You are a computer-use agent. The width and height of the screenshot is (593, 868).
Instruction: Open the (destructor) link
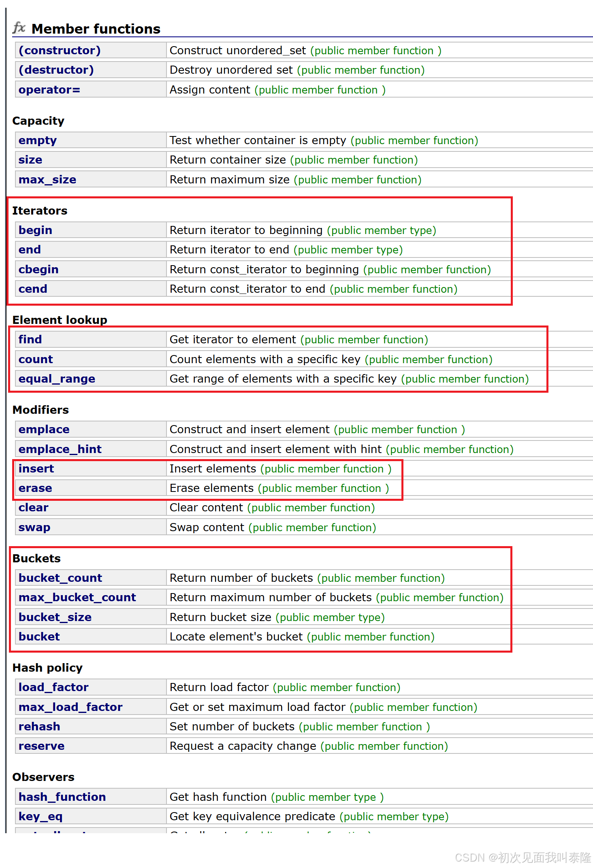pyautogui.click(x=56, y=70)
